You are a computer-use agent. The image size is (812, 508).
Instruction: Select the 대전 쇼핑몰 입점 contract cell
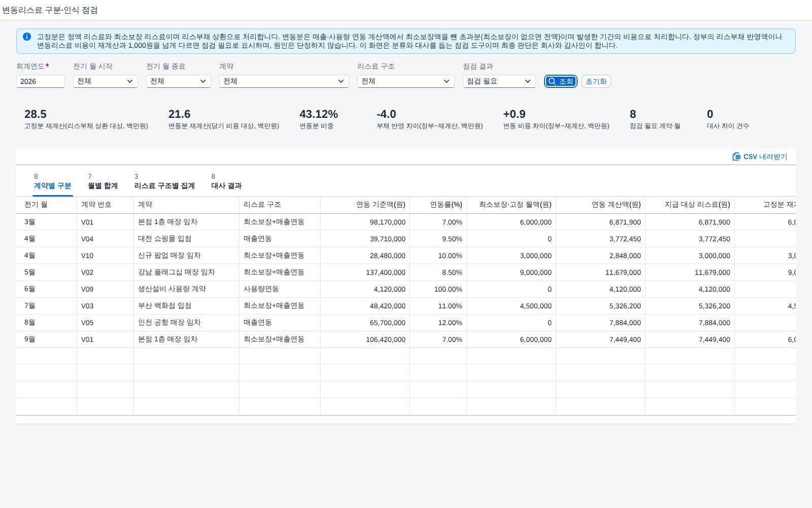coord(187,239)
